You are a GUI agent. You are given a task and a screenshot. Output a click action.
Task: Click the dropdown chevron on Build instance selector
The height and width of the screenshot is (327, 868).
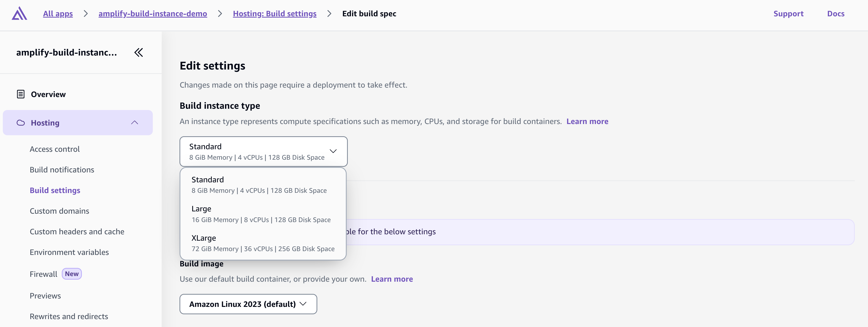[x=333, y=151]
